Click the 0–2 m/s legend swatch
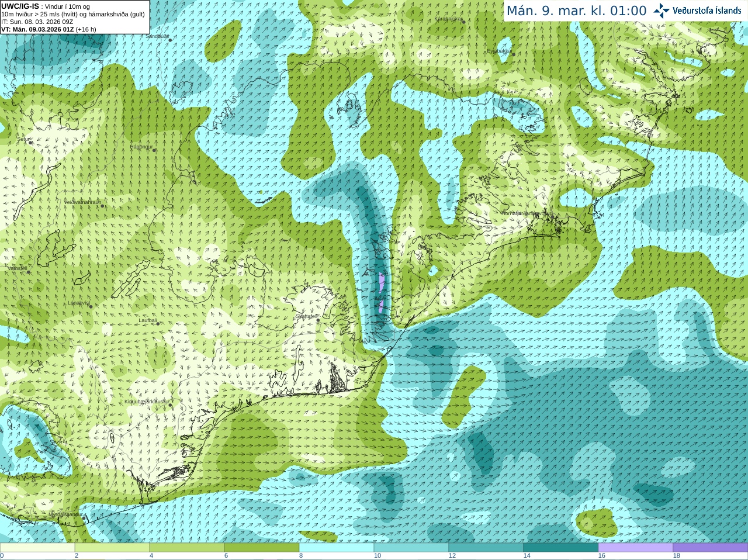Image resolution: width=748 pixels, height=560 pixels. click(x=37, y=548)
